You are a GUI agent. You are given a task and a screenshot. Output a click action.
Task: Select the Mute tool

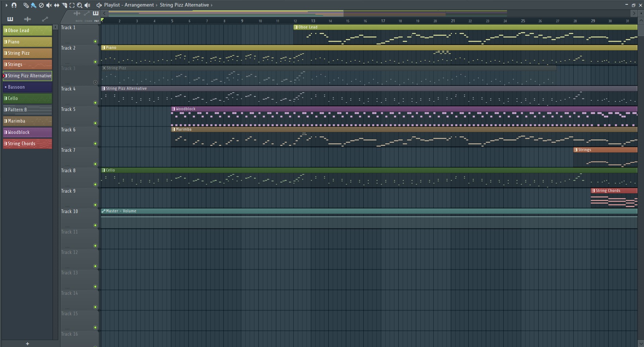[49, 5]
